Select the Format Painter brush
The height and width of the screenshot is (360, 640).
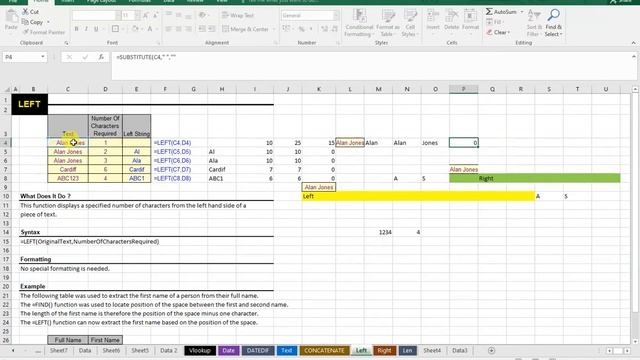click(x=44, y=32)
